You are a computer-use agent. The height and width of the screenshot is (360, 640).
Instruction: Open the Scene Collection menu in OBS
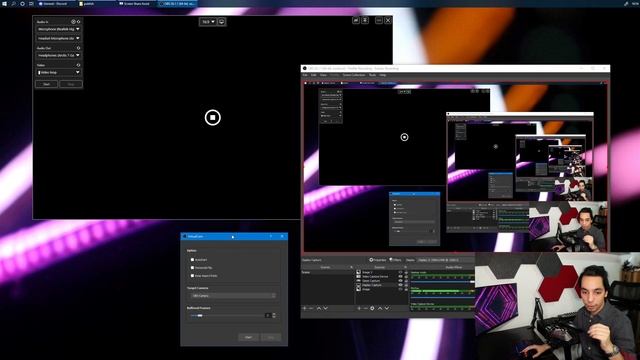pyautogui.click(x=353, y=75)
